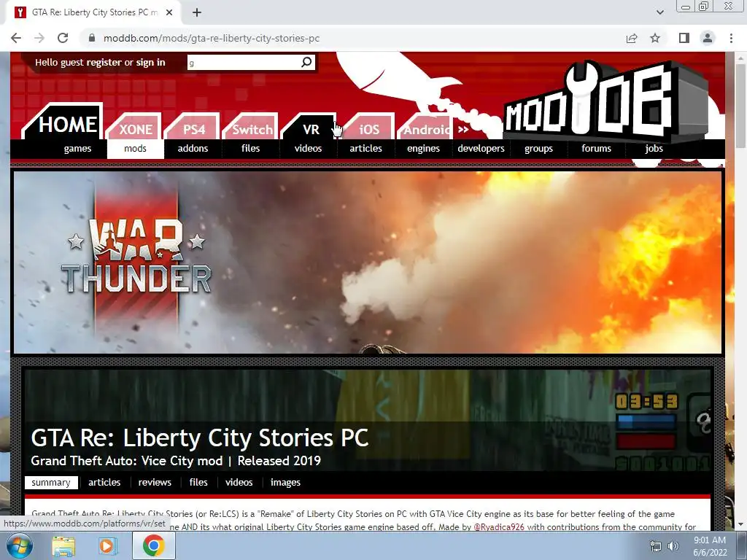Viewport: 747px width, 560px height.
Task: Go back to the previous page
Action: pyautogui.click(x=16, y=38)
